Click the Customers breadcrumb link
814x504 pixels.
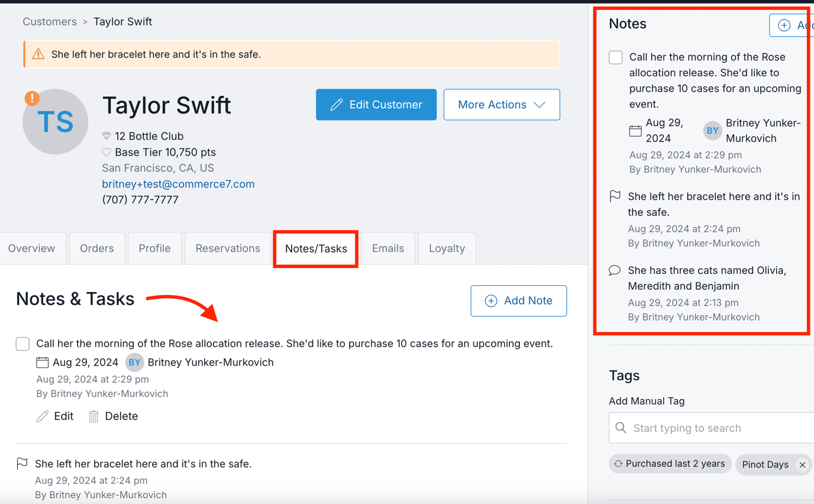click(50, 22)
